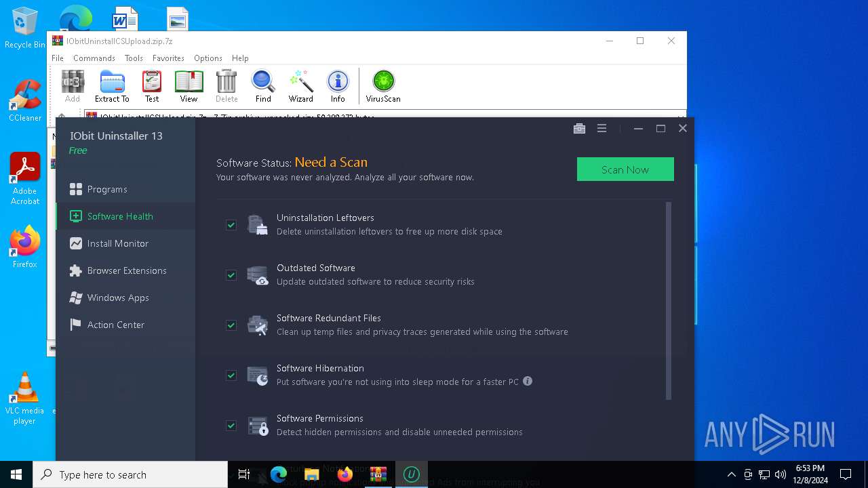Click the Software Hibernation item icon
The height and width of the screenshot is (488, 868).
point(257,375)
